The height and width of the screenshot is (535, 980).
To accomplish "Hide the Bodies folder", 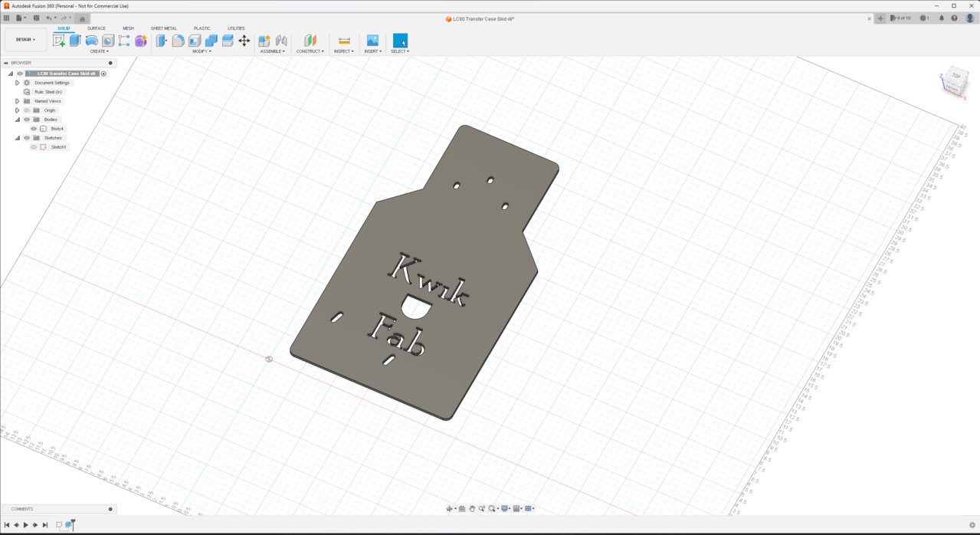I will (27, 120).
